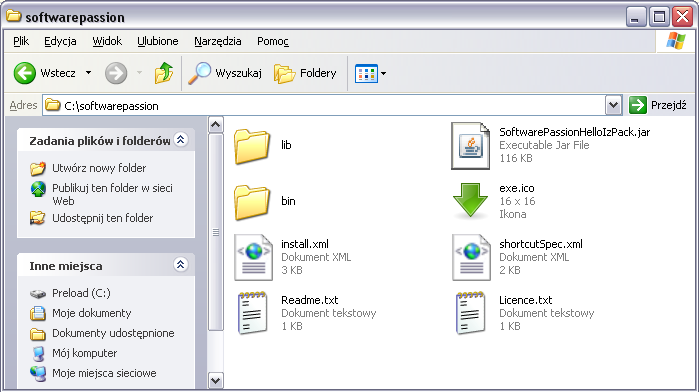Screen dimensions: 699x392
Task: Click the install.xml file name
Action: pos(305,244)
